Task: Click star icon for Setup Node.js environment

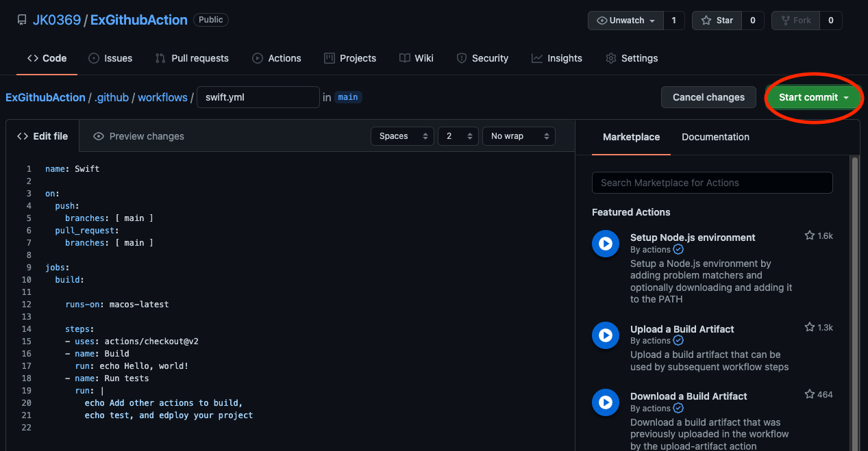Action: 810,235
